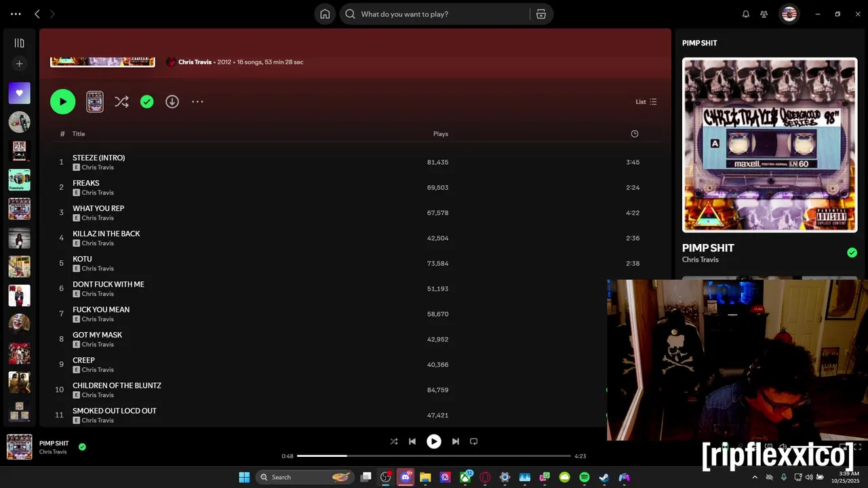Open the notifications bell
Screen dimensions: 868x488
(x=746, y=14)
